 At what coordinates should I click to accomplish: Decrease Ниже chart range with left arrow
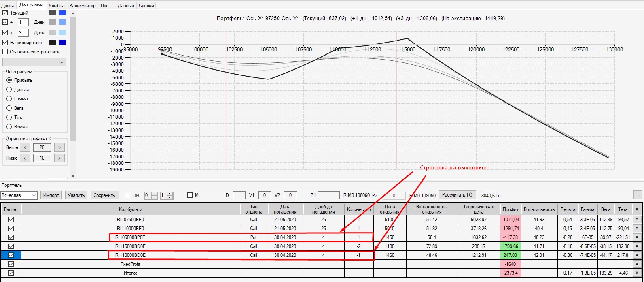click(x=25, y=158)
